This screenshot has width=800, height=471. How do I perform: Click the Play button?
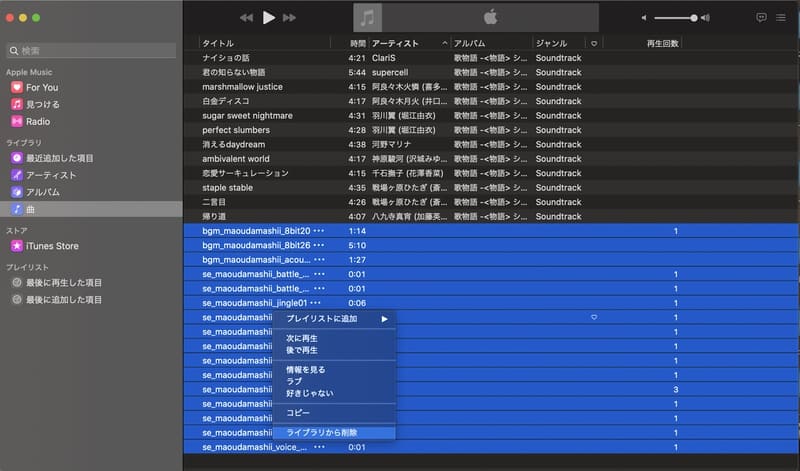tap(268, 17)
